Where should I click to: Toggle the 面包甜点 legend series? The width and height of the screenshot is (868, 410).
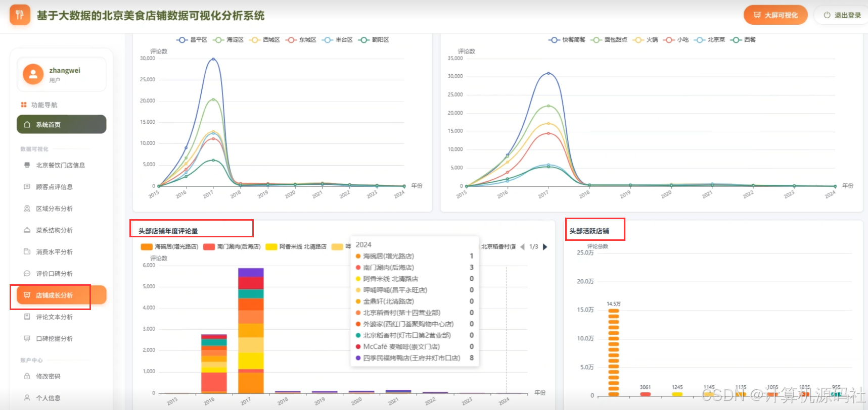[x=609, y=39]
